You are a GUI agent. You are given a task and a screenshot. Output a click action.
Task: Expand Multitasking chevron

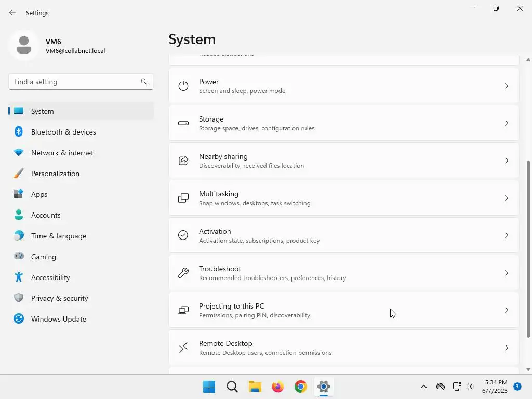tap(506, 198)
